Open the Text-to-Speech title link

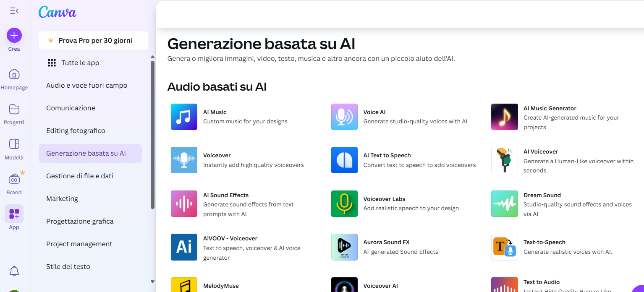click(545, 242)
